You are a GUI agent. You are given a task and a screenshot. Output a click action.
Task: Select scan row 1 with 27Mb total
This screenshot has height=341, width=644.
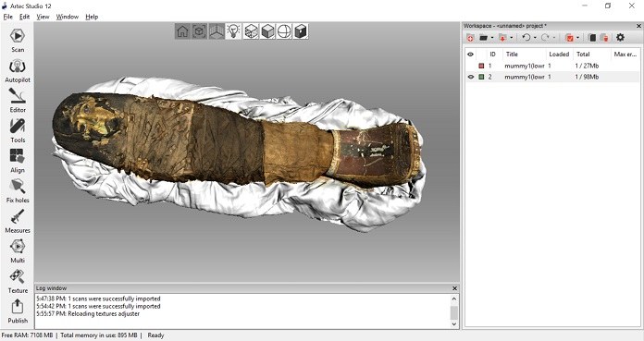pos(552,66)
